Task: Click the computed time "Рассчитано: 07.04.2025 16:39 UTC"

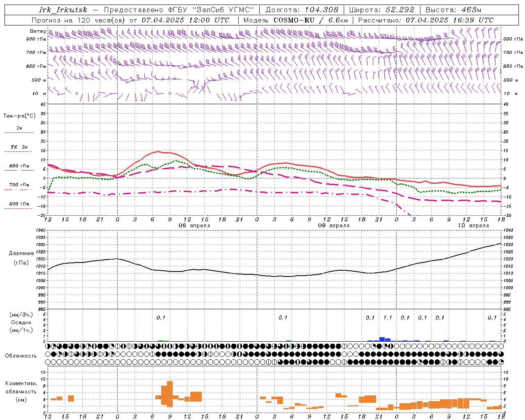Action: click(426, 20)
